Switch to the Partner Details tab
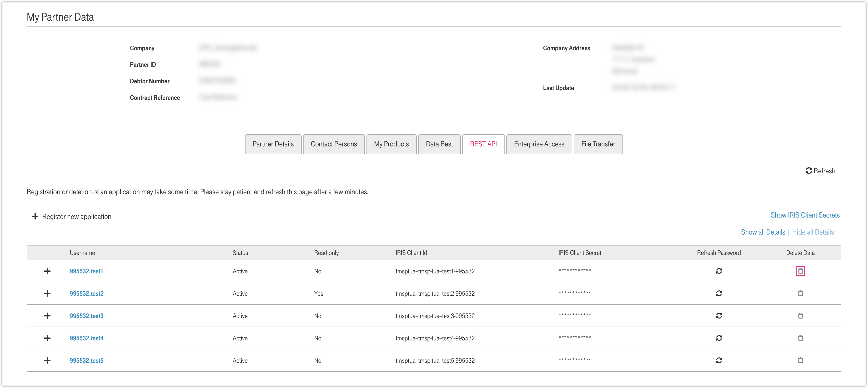The width and height of the screenshot is (868, 388). pyautogui.click(x=273, y=144)
